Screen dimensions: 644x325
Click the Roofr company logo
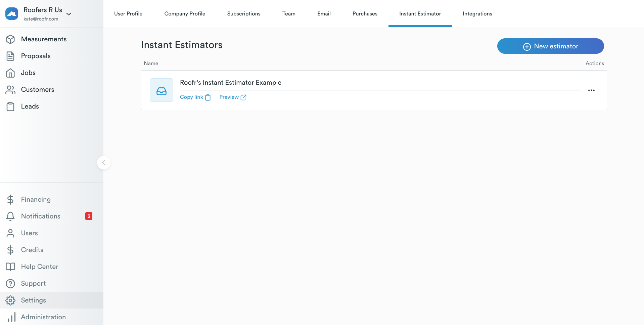coord(11,13)
